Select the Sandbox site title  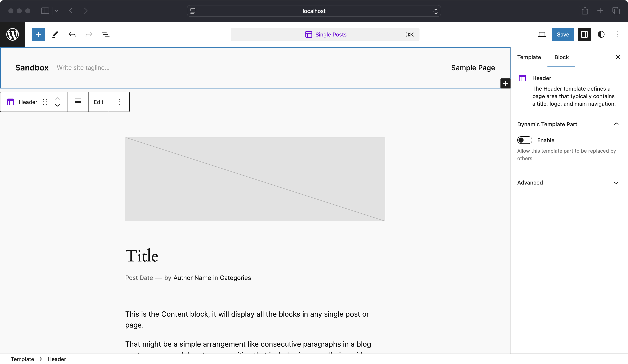click(32, 68)
